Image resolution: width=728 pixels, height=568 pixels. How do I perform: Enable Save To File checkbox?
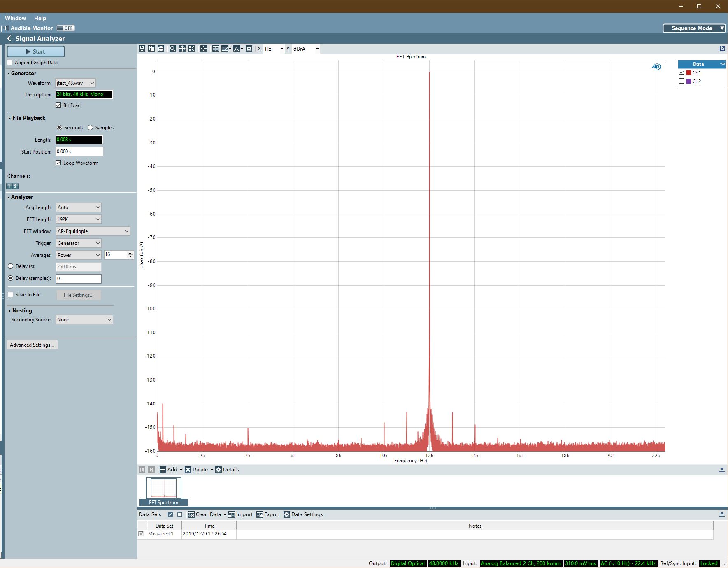[11, 295]
